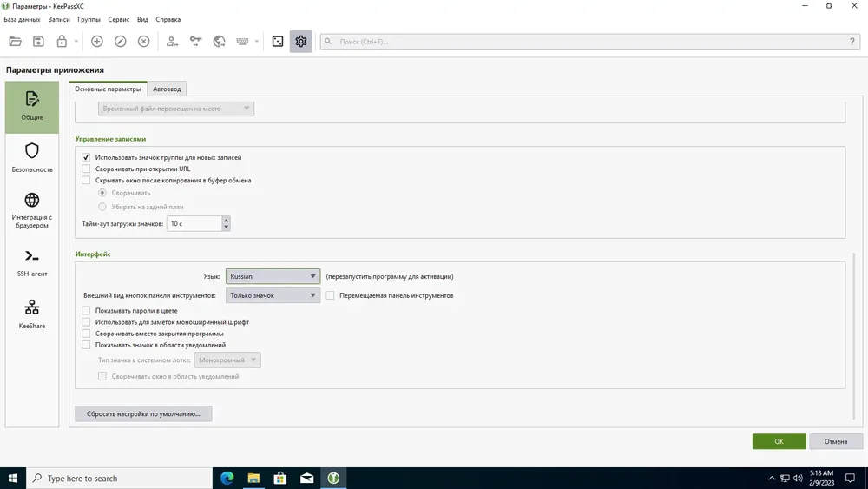
Task: Open File Explorer from taskbar
Action: click(x=253, y=478)
